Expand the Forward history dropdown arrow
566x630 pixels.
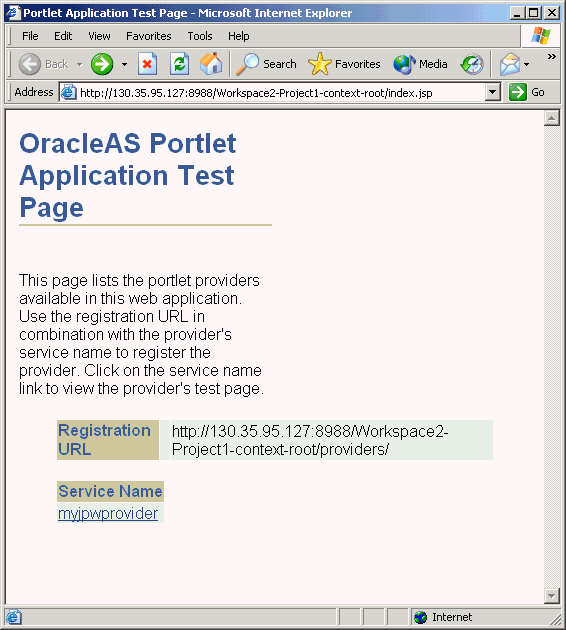[125, 64]
